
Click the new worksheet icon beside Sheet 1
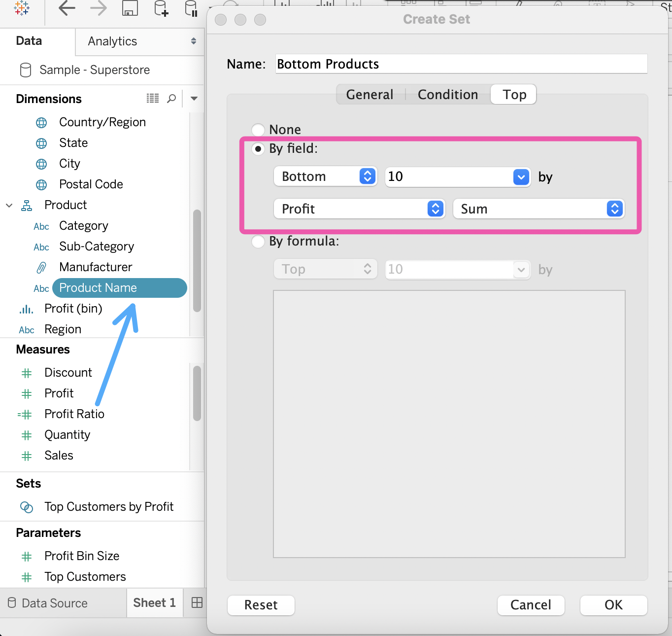click(197, 602)
